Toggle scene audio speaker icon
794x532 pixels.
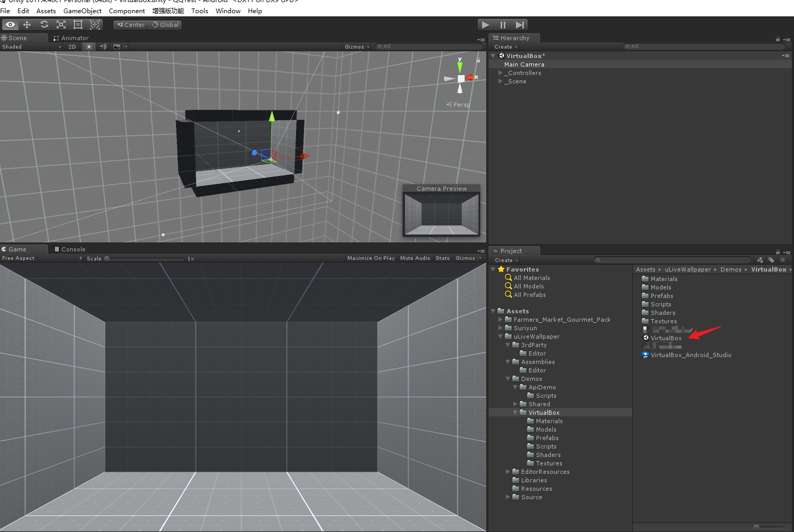pyautogui.click(x=103, y=46)
